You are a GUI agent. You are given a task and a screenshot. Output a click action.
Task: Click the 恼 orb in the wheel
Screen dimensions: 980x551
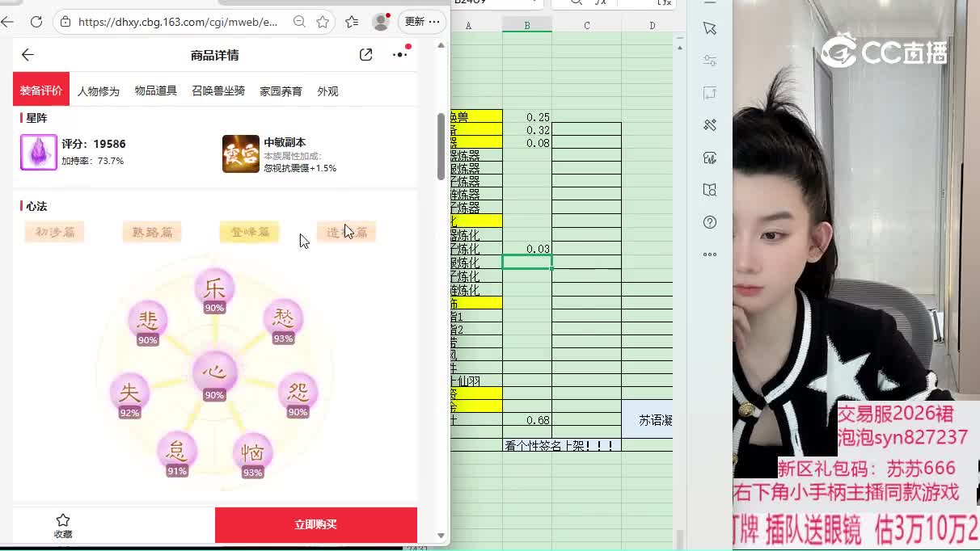[x=253, y=455]
